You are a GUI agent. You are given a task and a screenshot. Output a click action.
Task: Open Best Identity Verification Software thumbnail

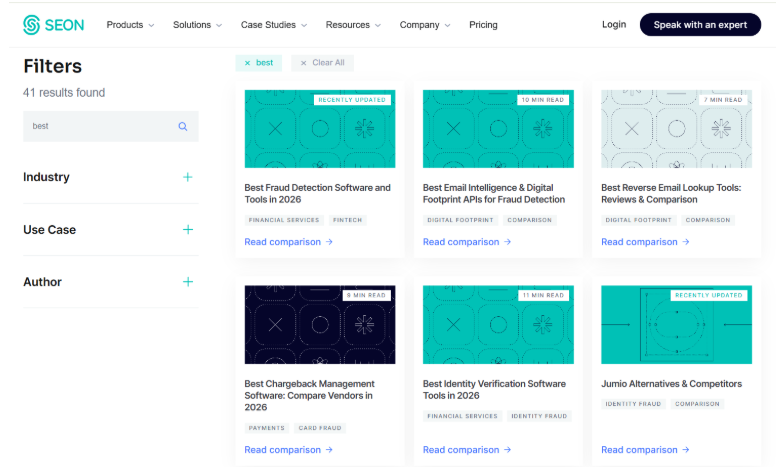point(498,325)
